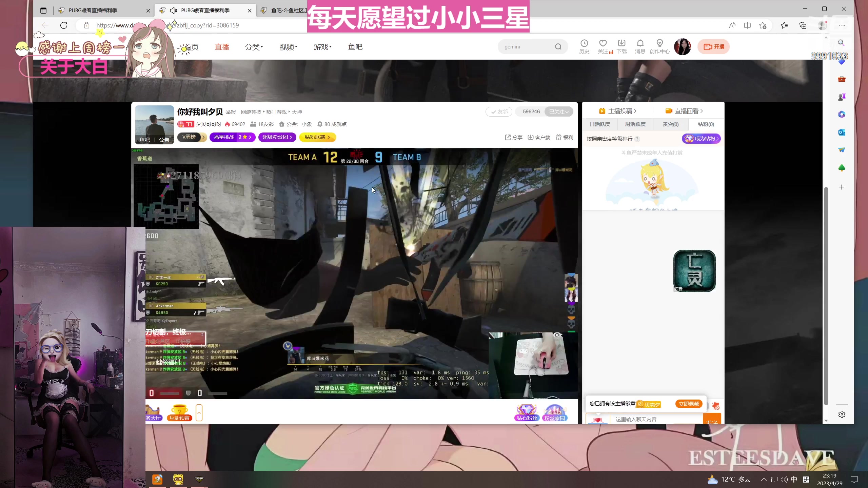Open 超级粉丝团 super fan club badge
The height and width of the screenshot is (488, 868).
(277, 137)
